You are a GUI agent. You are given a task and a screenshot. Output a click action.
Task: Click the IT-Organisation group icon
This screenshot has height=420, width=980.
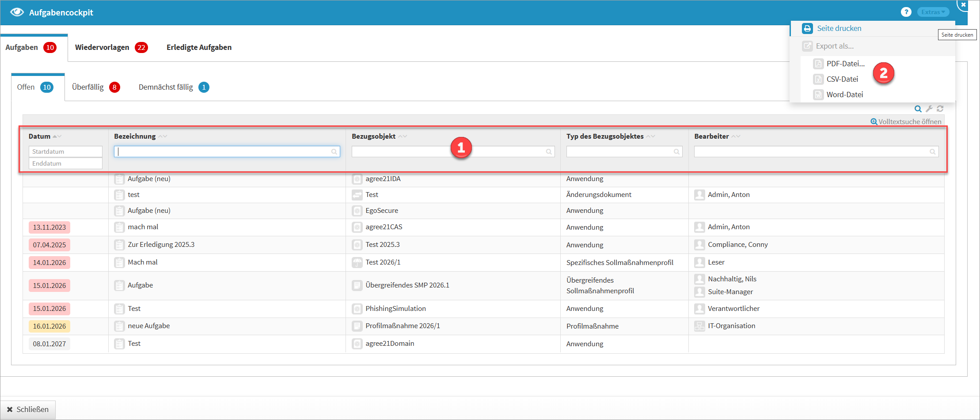[x=699, y=326]
